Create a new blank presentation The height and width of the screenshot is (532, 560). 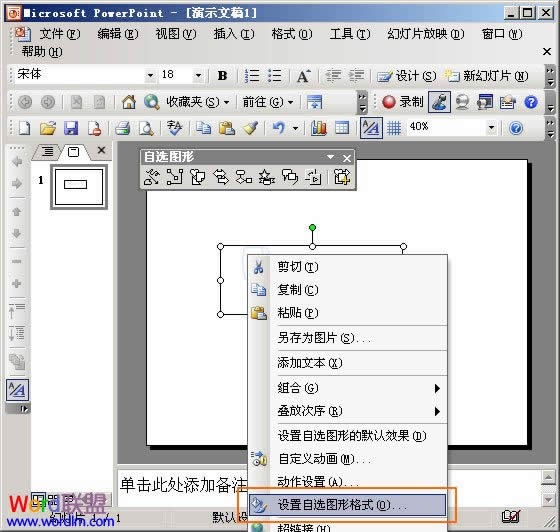tap(24, 128)
